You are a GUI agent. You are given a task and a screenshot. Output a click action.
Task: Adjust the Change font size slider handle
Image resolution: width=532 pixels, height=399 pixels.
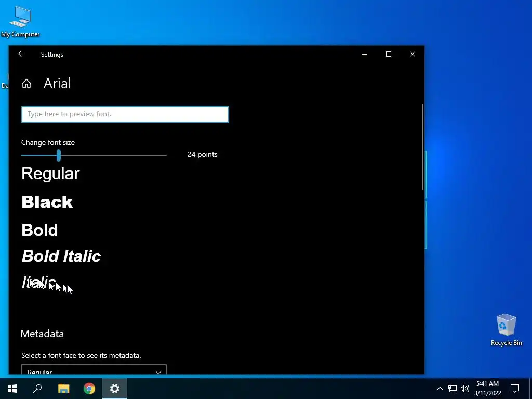(x=59, y=155)
